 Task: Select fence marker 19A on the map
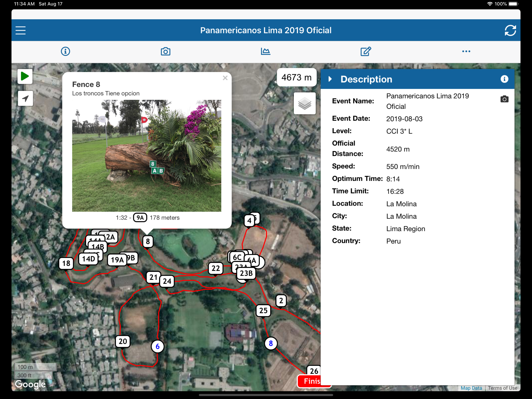click(117, 260)
